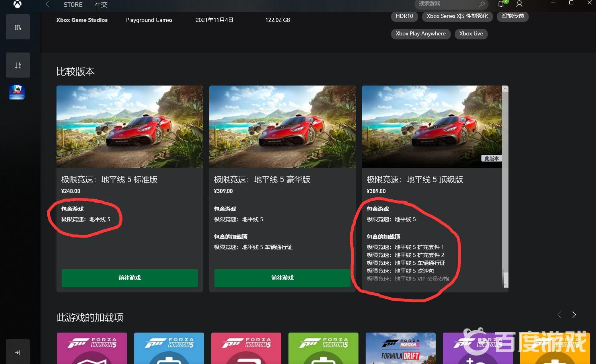Image resolution: width=596 pixels, height=364 pixels.
Task: Expand the sidebar with the arrow icon
Action: pyautogui.click(x=18, y=352)
